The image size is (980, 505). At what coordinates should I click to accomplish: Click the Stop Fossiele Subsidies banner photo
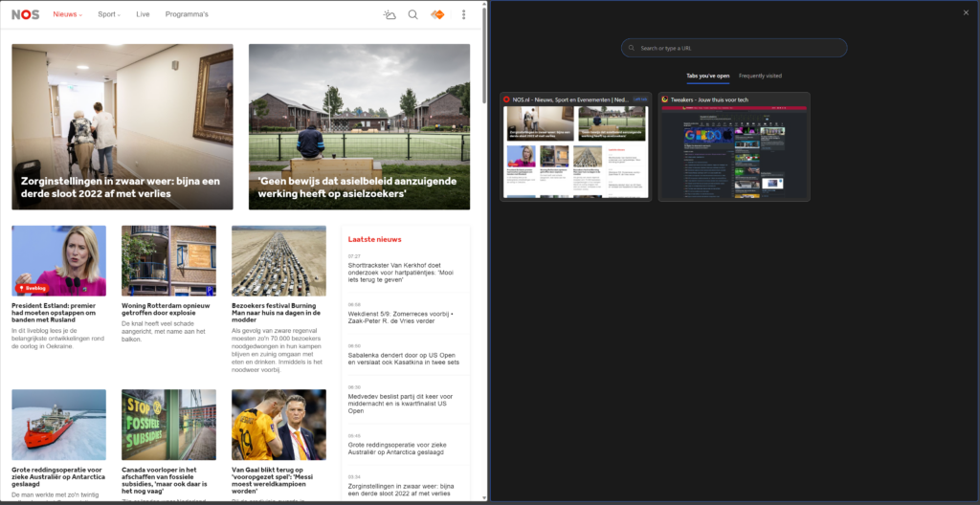pos(168,425)
